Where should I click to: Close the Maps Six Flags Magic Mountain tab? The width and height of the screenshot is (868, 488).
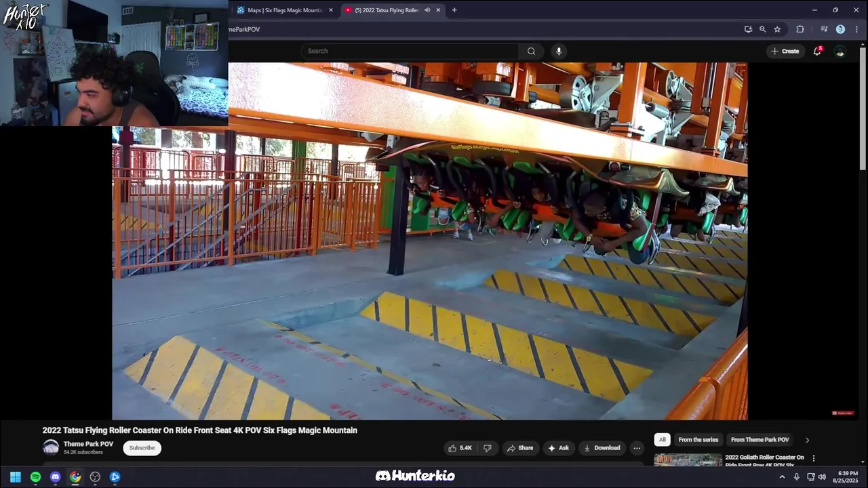331,10
